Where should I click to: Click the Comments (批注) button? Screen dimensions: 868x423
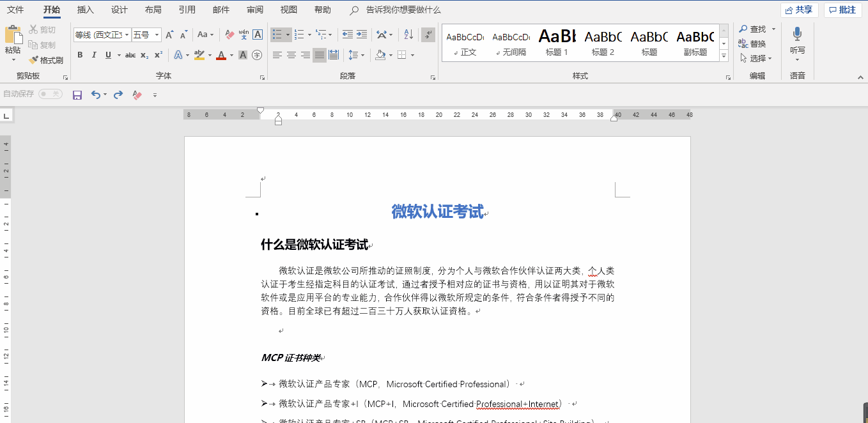842,10
